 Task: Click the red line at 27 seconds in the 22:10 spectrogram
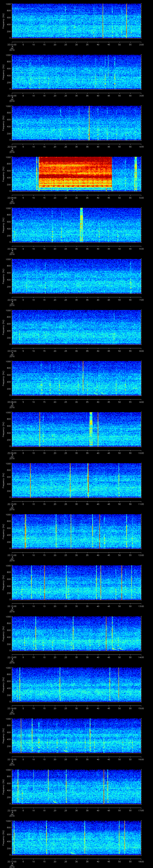[x=70, y=480]
